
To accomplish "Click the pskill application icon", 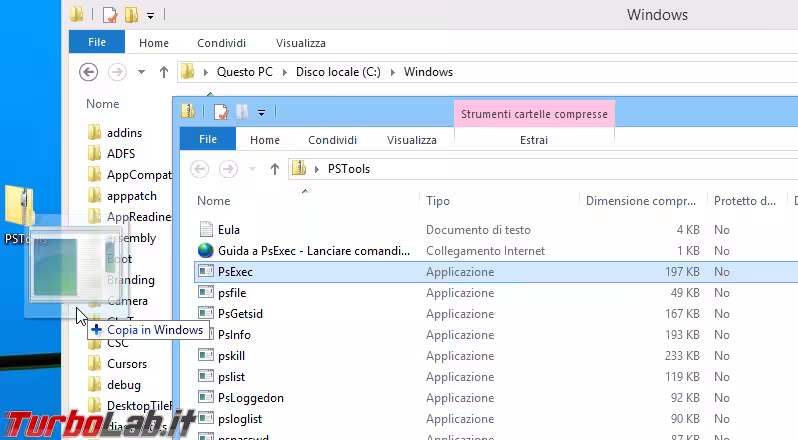I will [x=206, y=356].
